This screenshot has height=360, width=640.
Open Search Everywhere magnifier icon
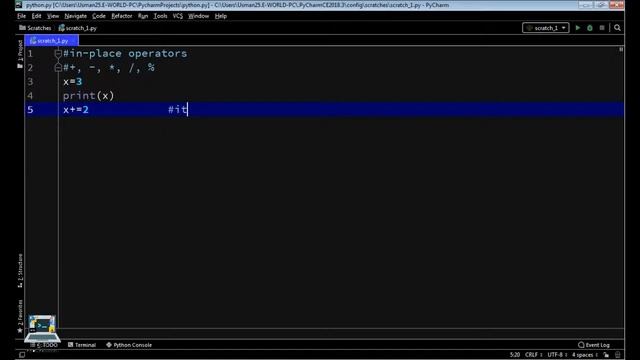617,28
